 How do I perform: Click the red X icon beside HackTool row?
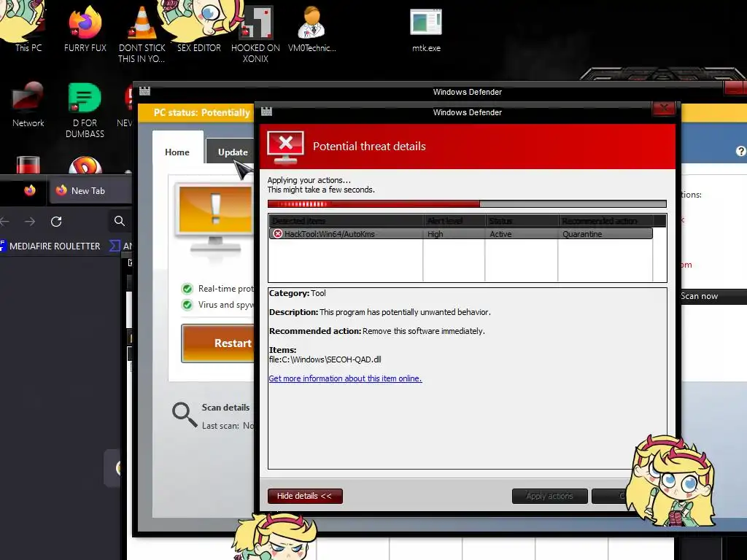tap(277, 234)
